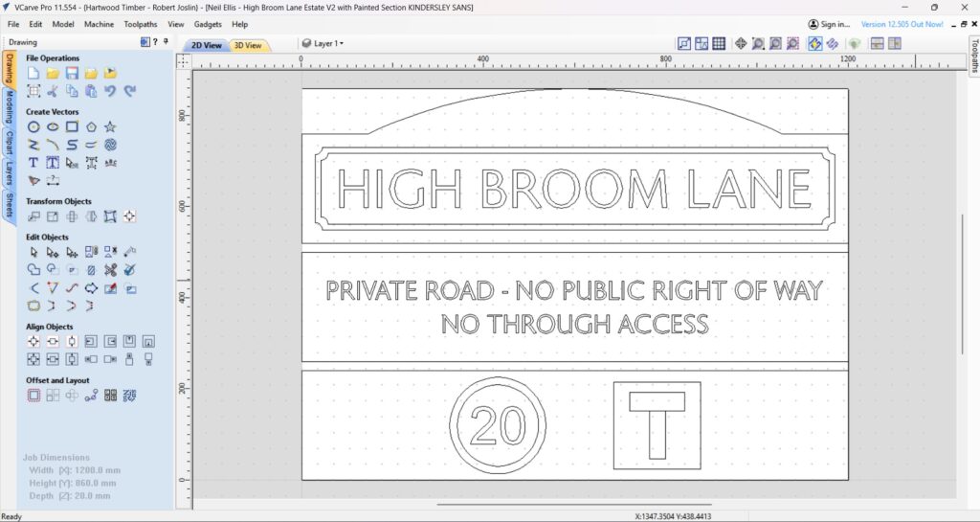The image size is (980, 522).
Task: Expand the Toolpaths side panel
Action: [x=973, y=59]
